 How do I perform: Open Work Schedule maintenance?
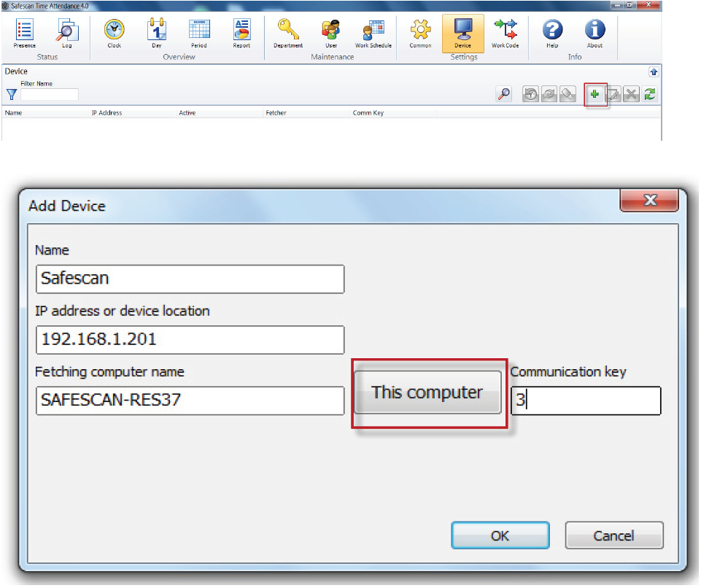(373, 33)
